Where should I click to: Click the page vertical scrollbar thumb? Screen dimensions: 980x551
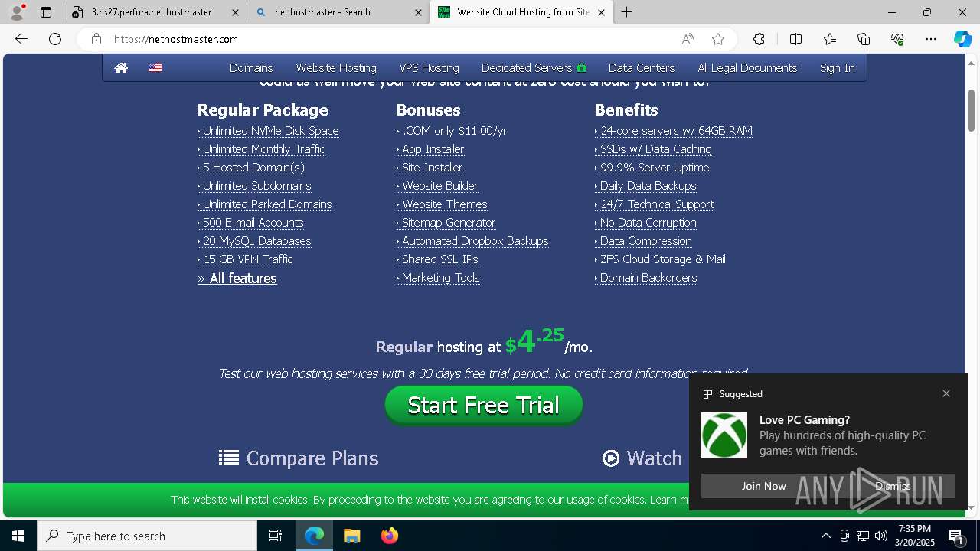click(x=971, y=109)
